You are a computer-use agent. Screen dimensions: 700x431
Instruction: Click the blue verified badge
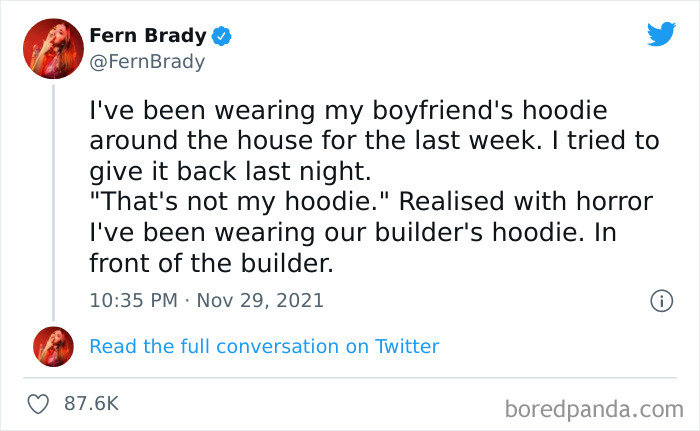[x=222, y=37]
